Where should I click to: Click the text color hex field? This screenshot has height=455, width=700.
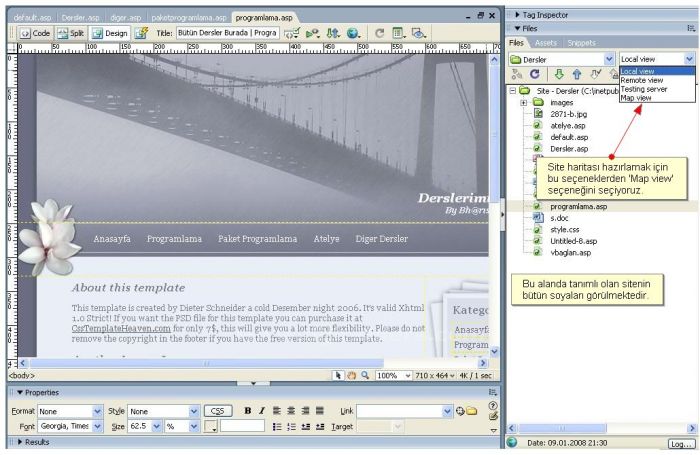click(x=242, y=426)
